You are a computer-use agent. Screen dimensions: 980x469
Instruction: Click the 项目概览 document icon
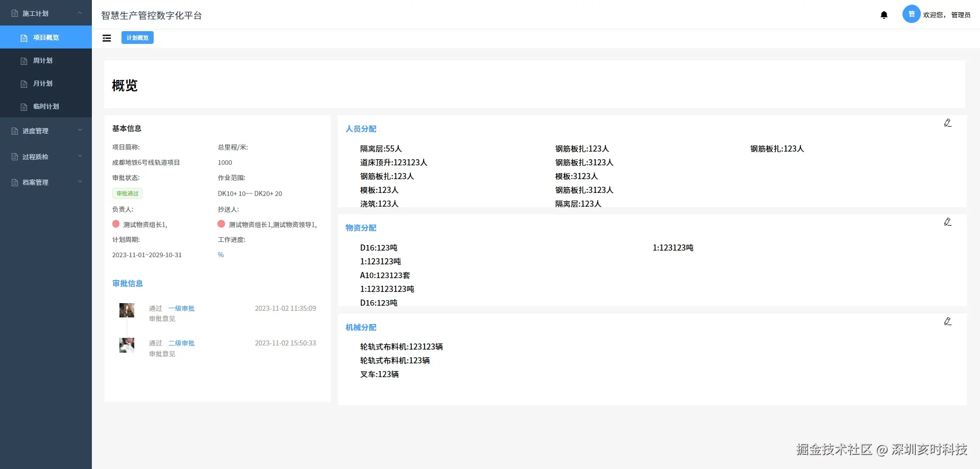tap(24, 38)
